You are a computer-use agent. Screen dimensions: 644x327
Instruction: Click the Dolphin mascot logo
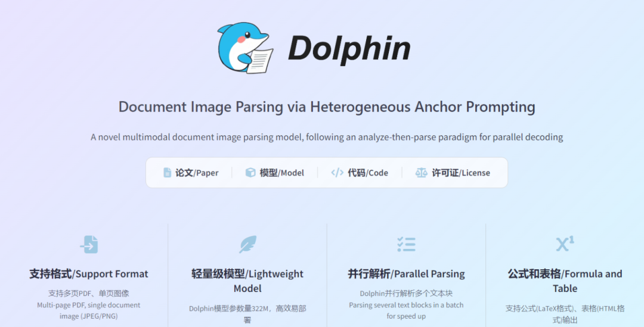(x=246, y=48)
